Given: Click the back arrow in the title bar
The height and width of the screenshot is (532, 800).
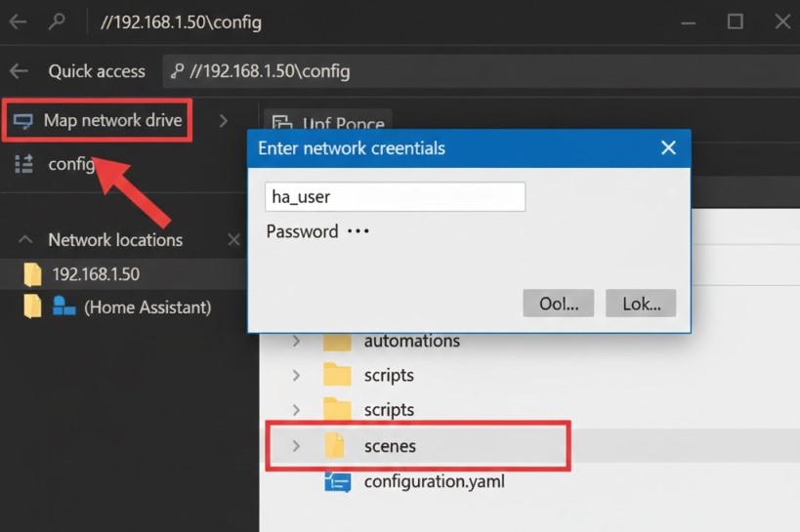Looking at the screenshot, I should [x=18, y=21].
